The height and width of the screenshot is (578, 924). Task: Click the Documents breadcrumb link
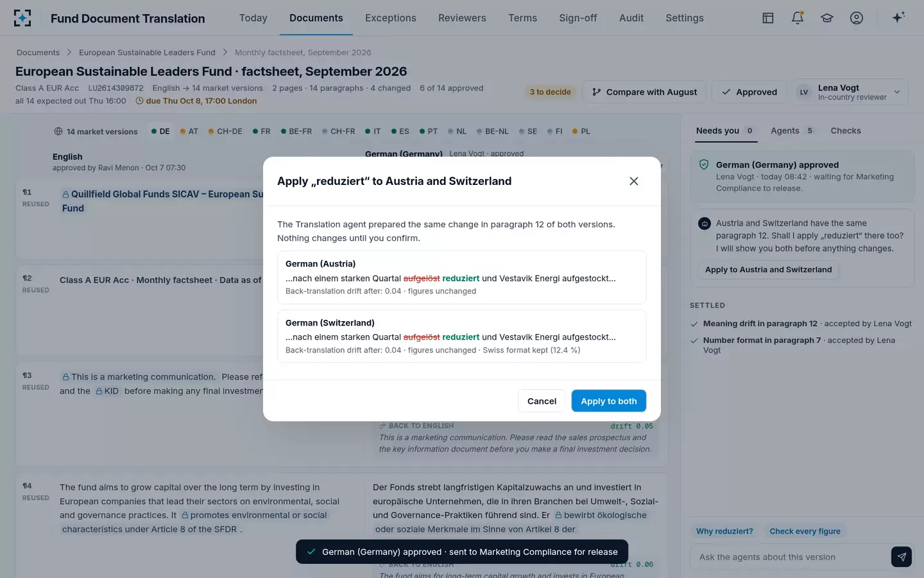click(x=38, y=53)
